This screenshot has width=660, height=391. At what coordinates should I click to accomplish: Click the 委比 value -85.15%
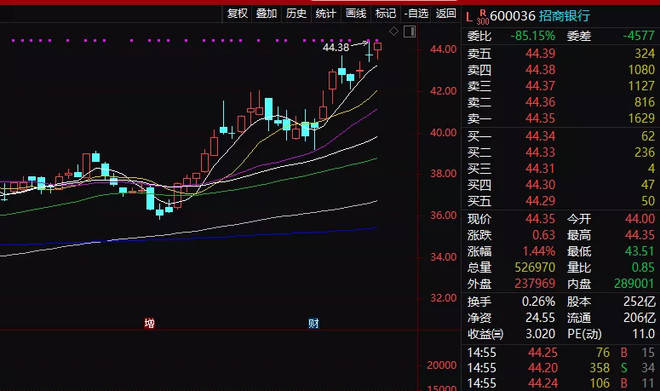[x=532, y=36]
